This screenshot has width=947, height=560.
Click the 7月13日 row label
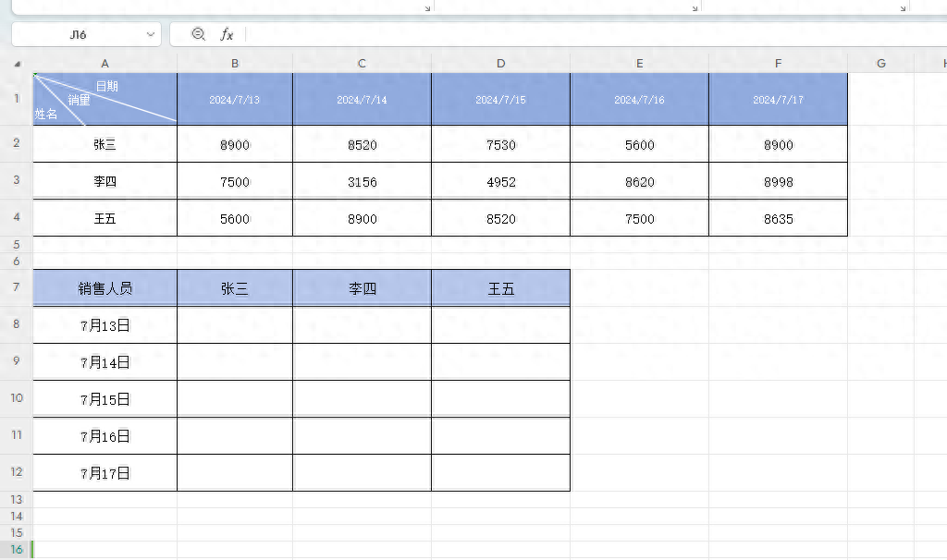(105, 325)
